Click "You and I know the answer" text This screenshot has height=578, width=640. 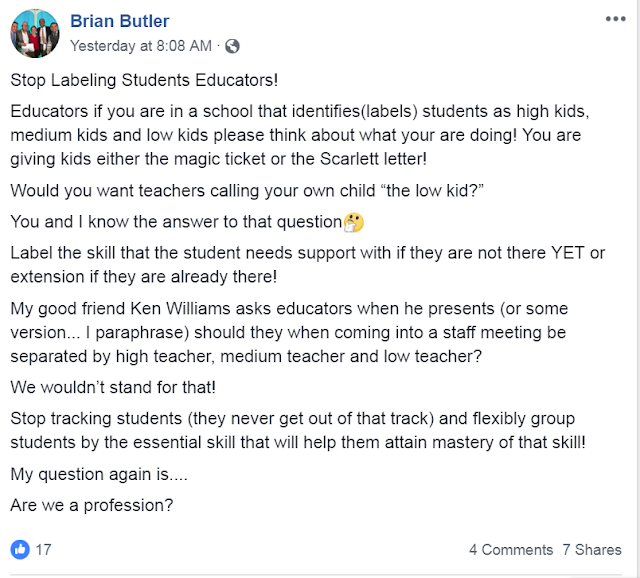[175, 221]
